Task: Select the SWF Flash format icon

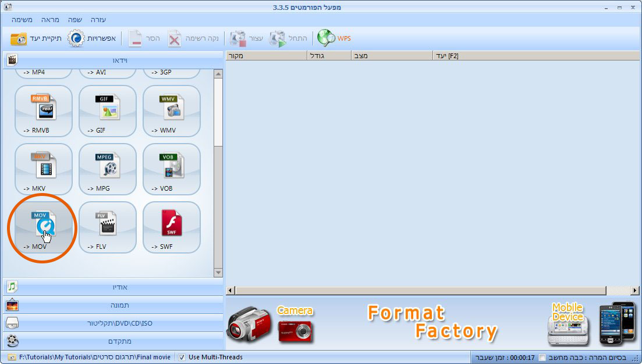Action: (172, 227)
